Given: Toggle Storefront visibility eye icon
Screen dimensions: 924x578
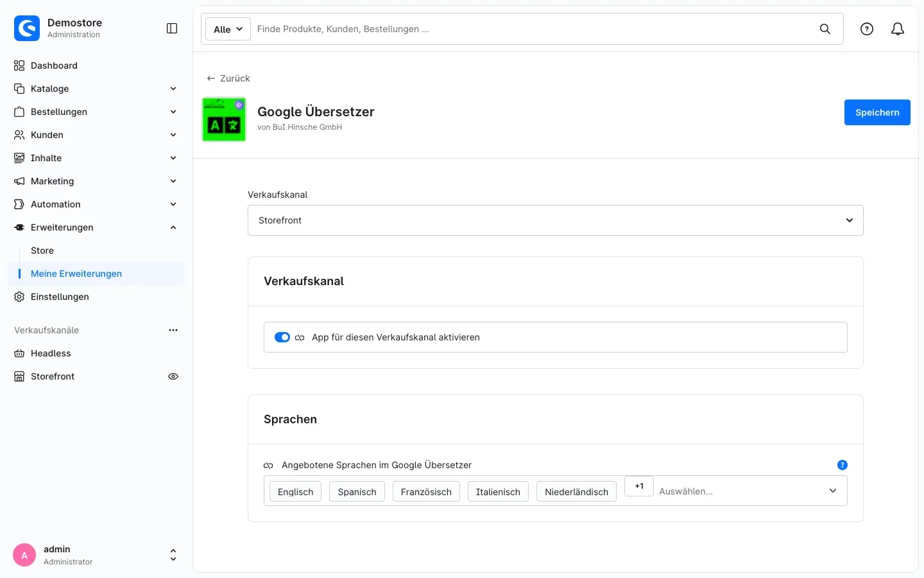Looking at the screenshot, I should pos(173,376).
